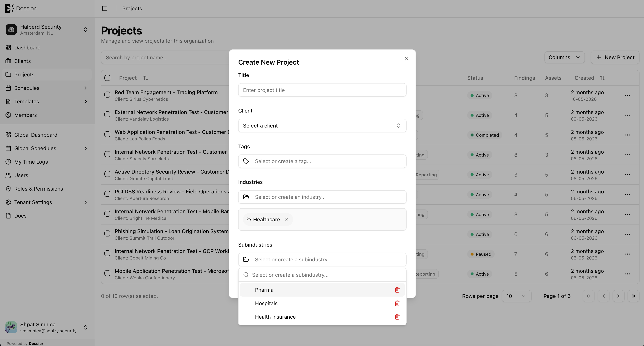Go to Clients in the sidebar
644x346 pixels.
(x=47, y=61)
